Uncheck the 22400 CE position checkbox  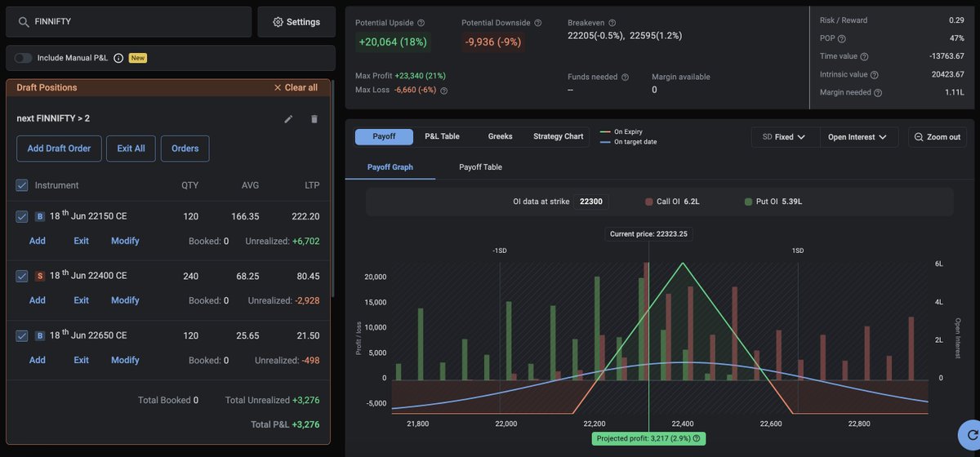pyautogui.click(x=22, y=276)
